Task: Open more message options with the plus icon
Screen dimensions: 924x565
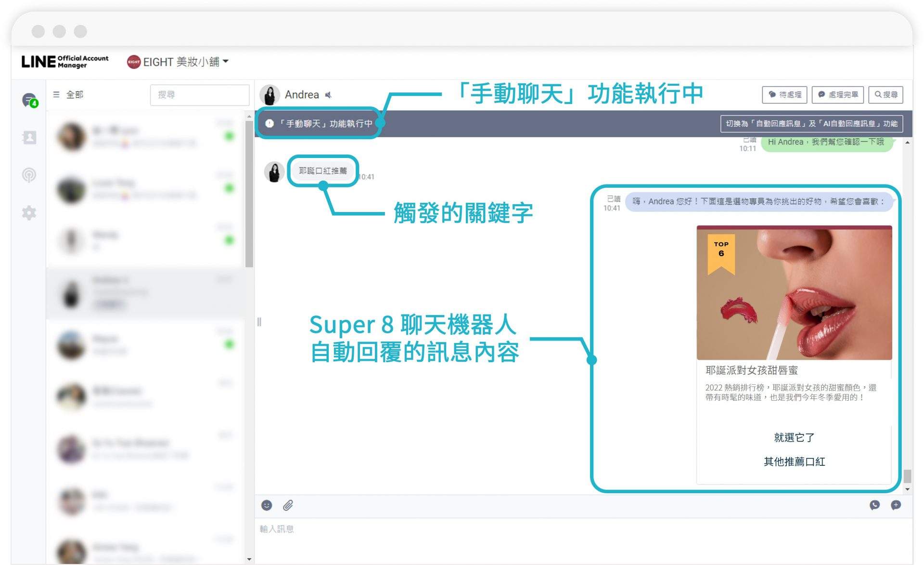Action: click(x=896, y=505)
